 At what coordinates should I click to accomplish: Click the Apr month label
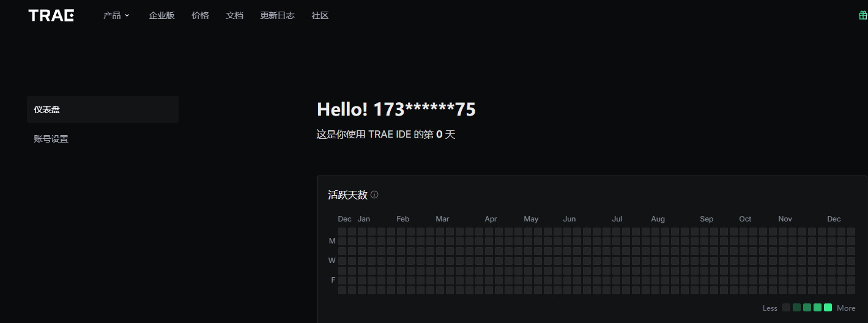point(491,219)
